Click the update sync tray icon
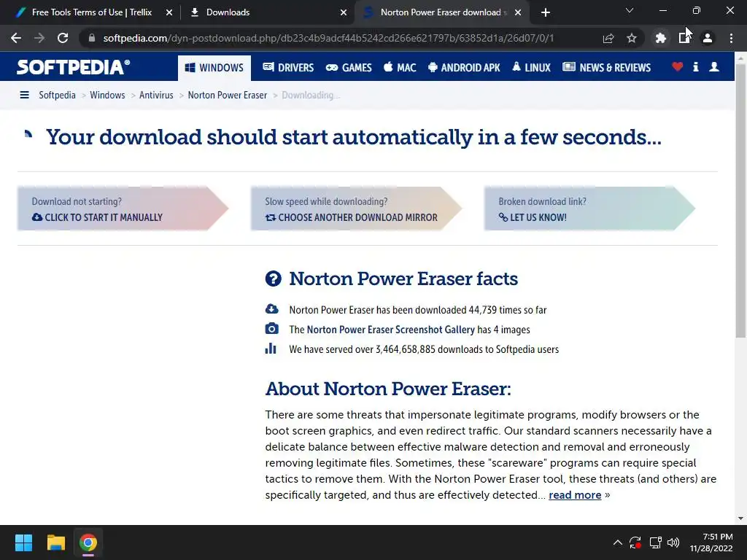Screen dimensions: 747x560 [635, 542]
